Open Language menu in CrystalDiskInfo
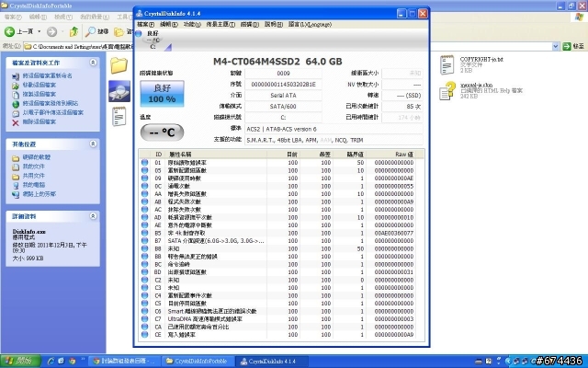 (x=310, y=25)
